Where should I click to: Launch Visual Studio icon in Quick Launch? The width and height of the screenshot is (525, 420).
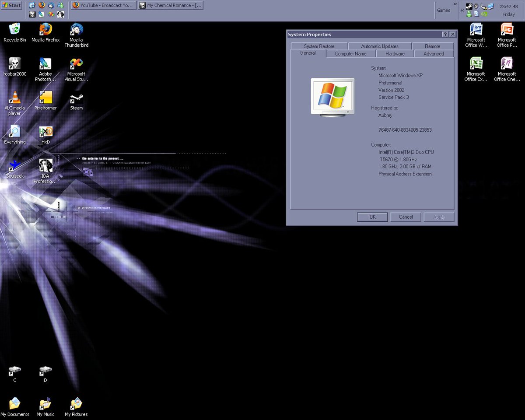pyautogui.click(x=51, y=14)
